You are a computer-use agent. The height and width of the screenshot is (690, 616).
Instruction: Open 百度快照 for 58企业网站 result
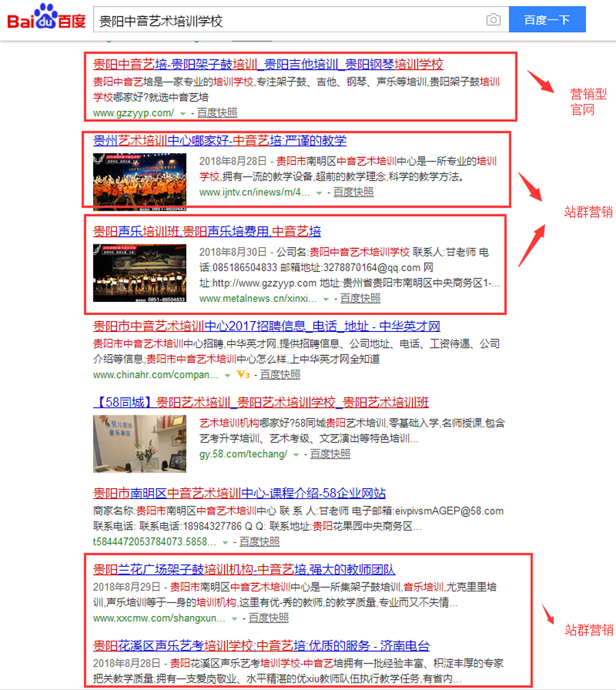(259, 541)
